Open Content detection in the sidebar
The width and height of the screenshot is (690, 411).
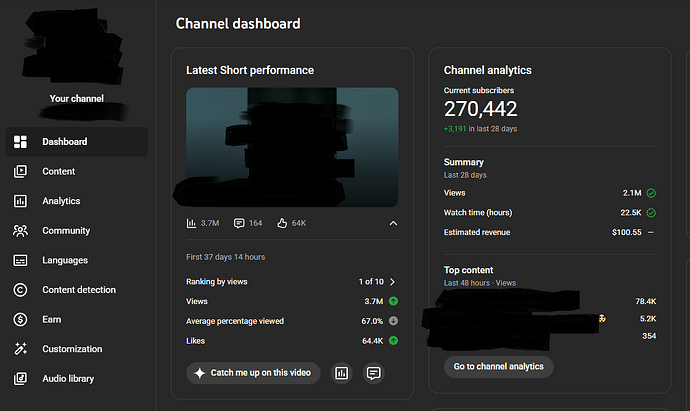click(77, 290)
